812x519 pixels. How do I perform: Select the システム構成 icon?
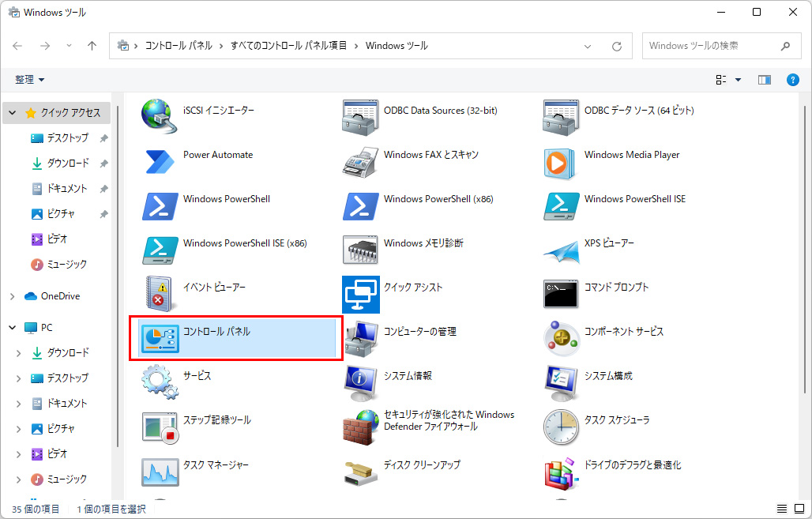tap(562, 383)
